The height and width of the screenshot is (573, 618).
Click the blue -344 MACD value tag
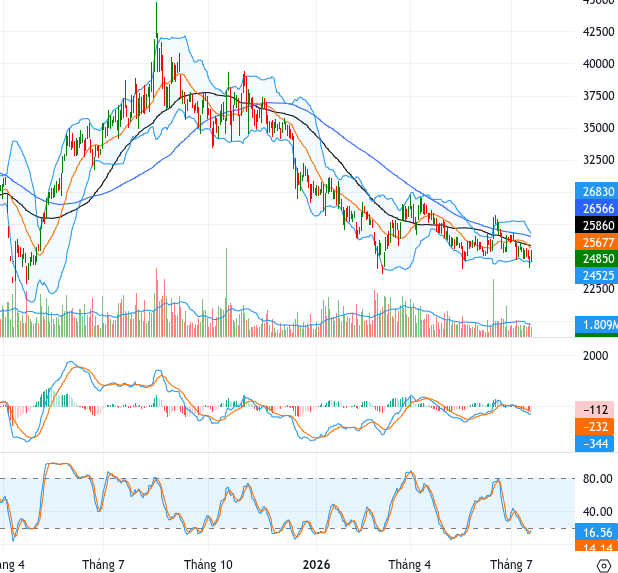point(594,444)
